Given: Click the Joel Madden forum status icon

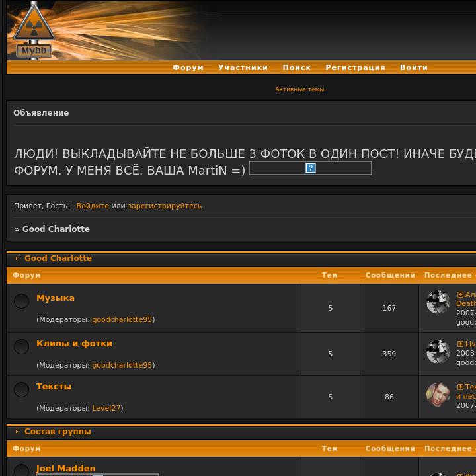Looking at the screenshot, I should click(21, 471).
